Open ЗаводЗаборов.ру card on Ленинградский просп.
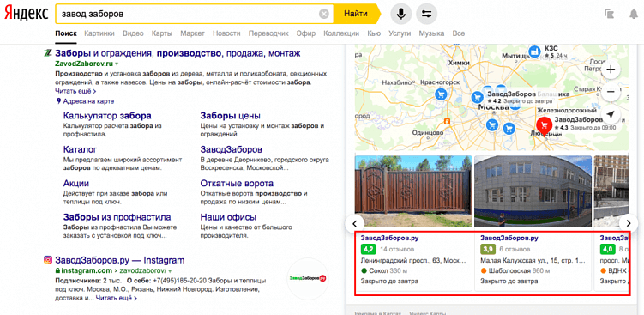 [x=413, y=261]
